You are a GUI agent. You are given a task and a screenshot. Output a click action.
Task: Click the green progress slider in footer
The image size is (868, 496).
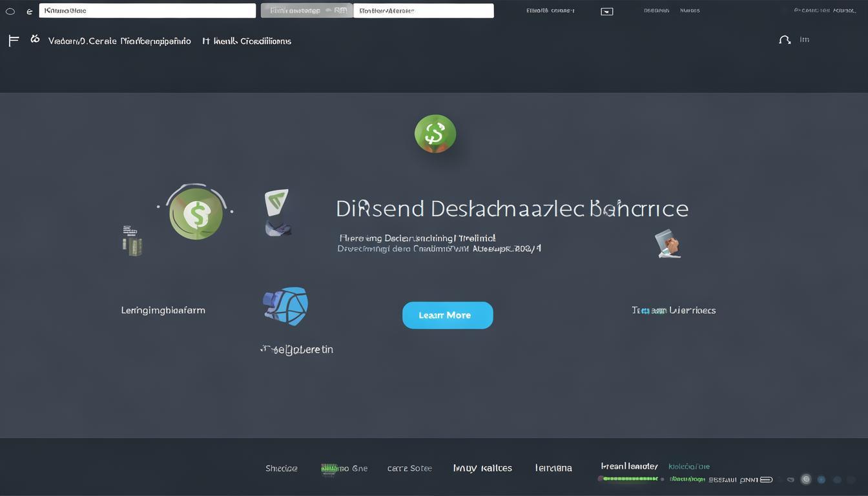click(630, 479)
